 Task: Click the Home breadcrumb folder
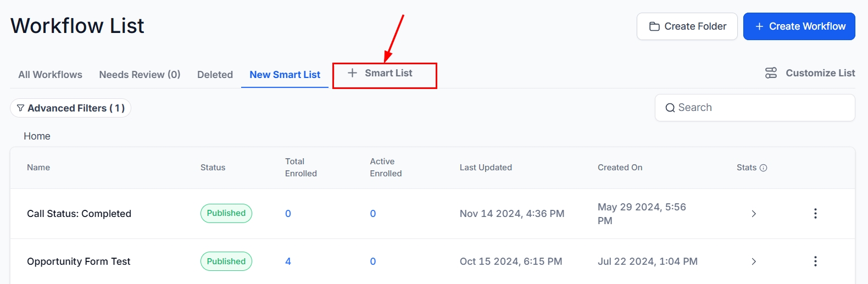[x=37, y=136]
